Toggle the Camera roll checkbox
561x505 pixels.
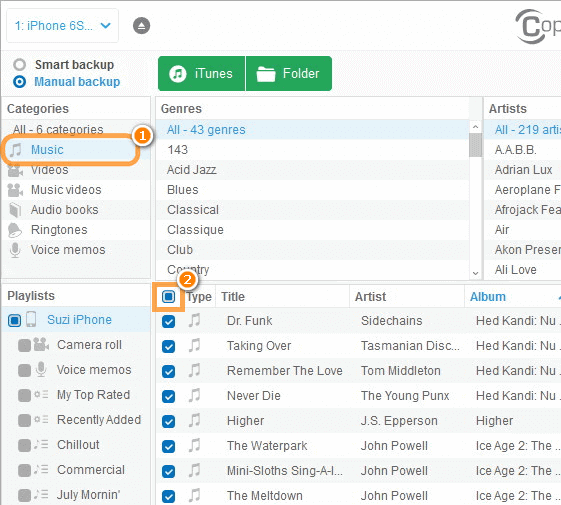(24, 346)
